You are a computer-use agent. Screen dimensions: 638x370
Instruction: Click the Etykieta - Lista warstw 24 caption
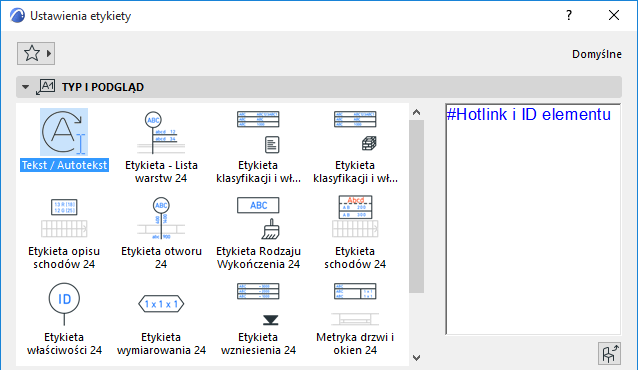click(161, 171)
